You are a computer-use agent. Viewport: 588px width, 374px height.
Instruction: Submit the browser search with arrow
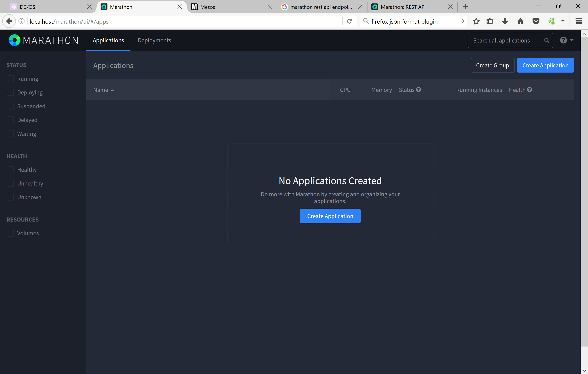coord(462,21)
